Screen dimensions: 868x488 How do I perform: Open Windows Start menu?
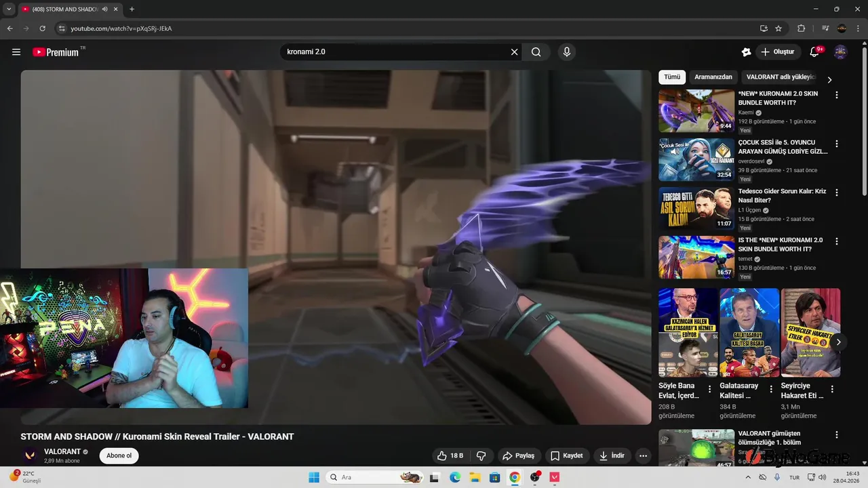point(314,477)
